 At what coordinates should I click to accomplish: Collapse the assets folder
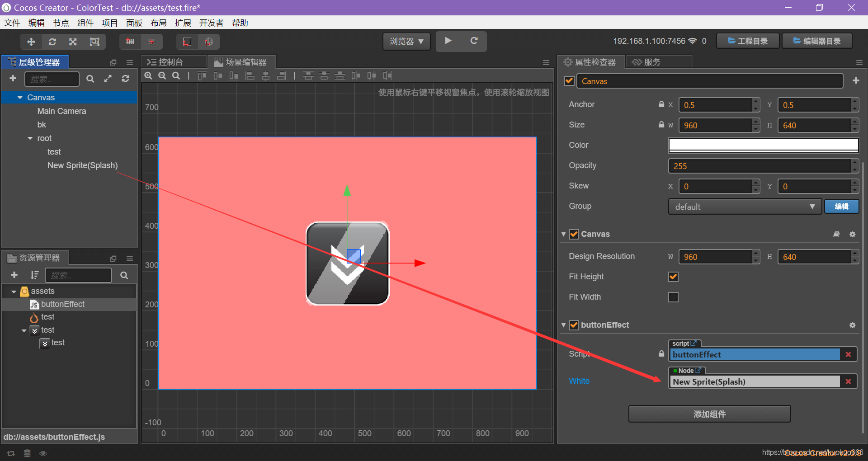pyautogui.click(x=14, y=292)
